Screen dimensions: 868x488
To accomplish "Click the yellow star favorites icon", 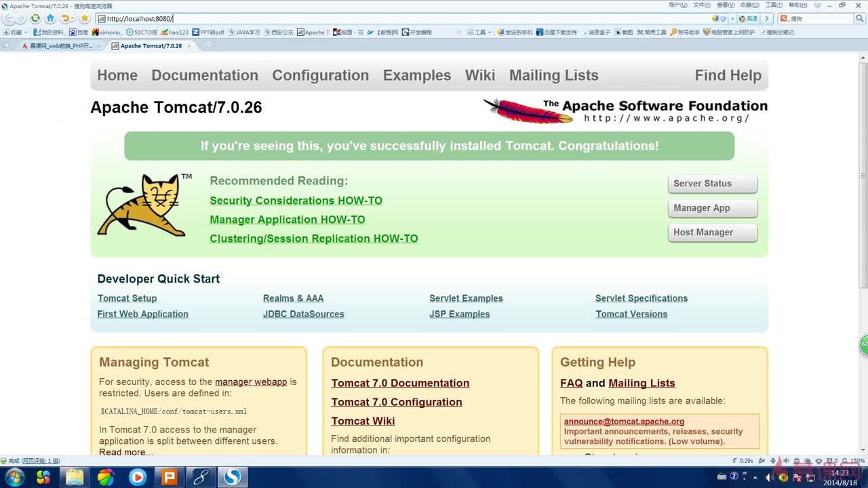I will tap(84, 18).
